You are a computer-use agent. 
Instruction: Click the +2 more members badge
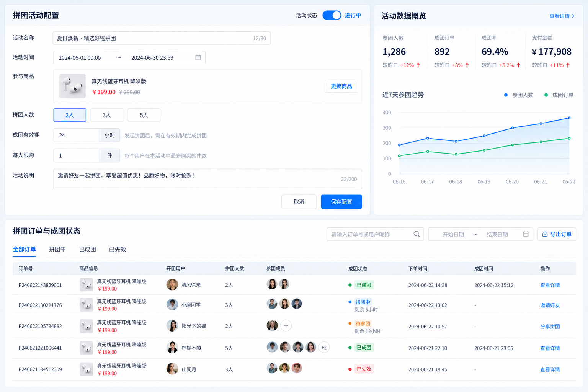pos(324,348)
